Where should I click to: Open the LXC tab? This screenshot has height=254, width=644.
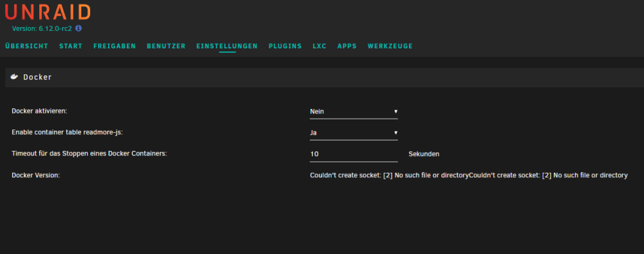(x=319, y=46)
